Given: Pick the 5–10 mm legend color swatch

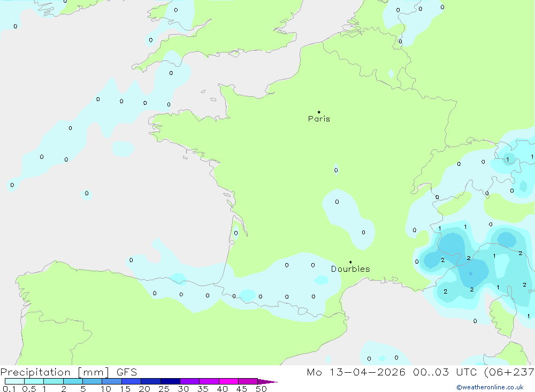Looking at the screenshot, I should coord(92,381).
